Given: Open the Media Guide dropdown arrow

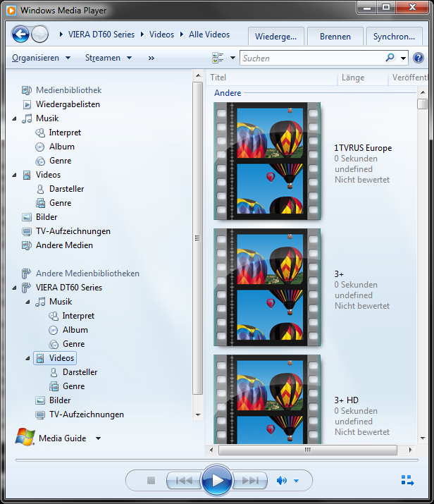Looking at the screenshot, I should click(x=99, y=438).
